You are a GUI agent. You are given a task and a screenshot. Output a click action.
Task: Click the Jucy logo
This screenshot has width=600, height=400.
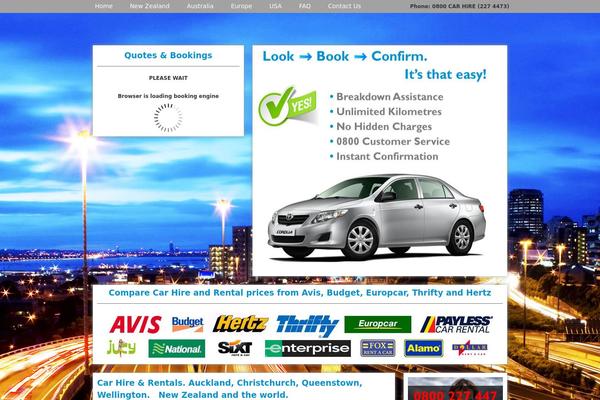coord(121,348)
